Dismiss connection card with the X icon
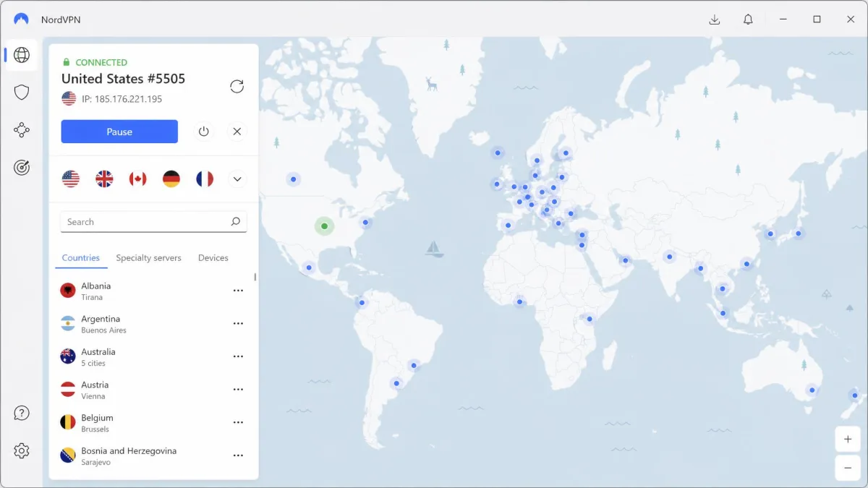This screenshot has height=488, width=868. 237,132
